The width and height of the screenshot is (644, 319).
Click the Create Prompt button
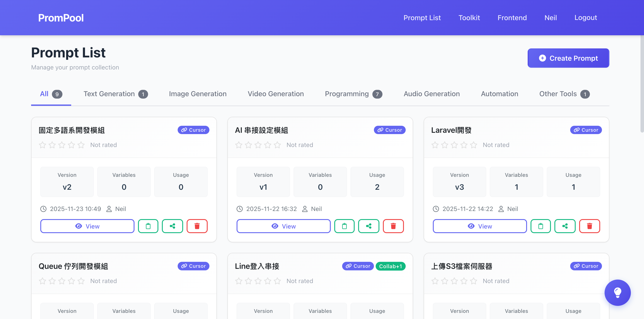click(568, 58)
